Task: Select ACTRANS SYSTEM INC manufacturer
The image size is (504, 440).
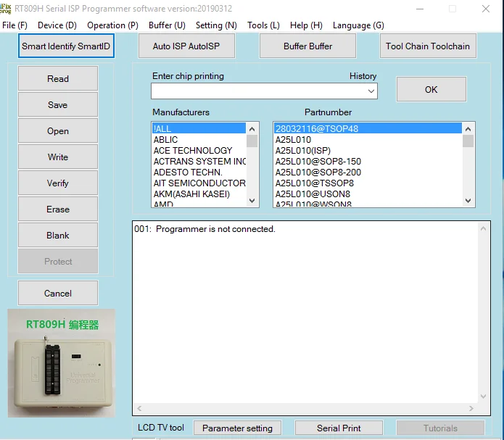Action: (199, 162)
